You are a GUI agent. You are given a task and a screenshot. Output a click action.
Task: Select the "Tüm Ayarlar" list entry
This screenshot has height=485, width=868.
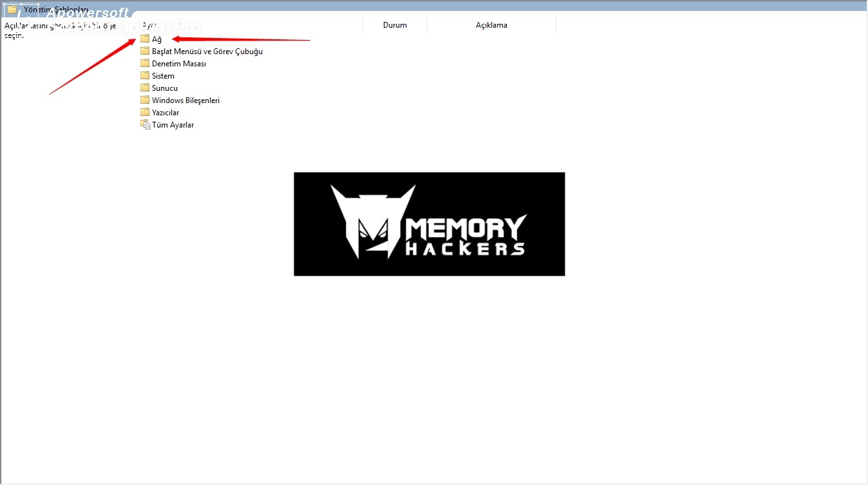[x=173, y=125]
